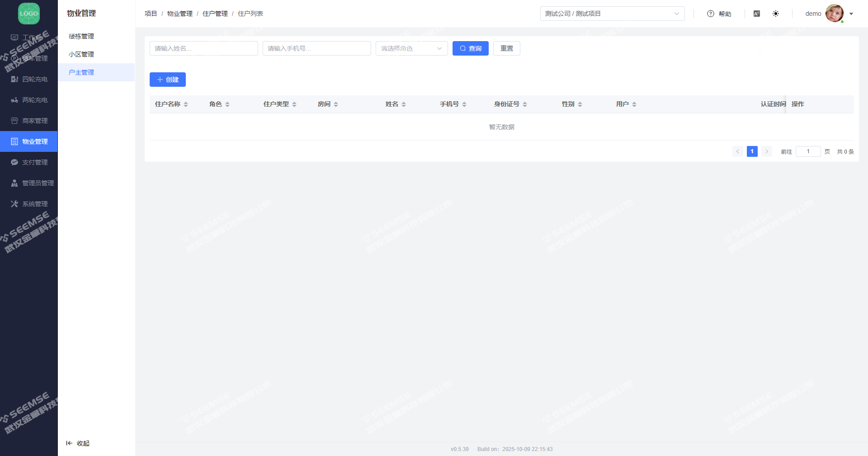Click the LOGO icon in sidebar
The width and height of the screenshot is (868, 456).
pyautogui.click(x=29, y=14)
